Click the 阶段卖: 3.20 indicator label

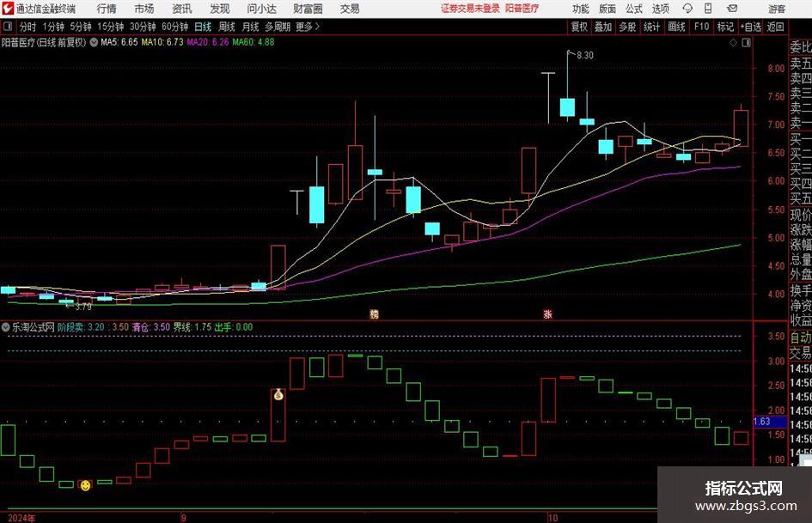(x=81, y=327)
